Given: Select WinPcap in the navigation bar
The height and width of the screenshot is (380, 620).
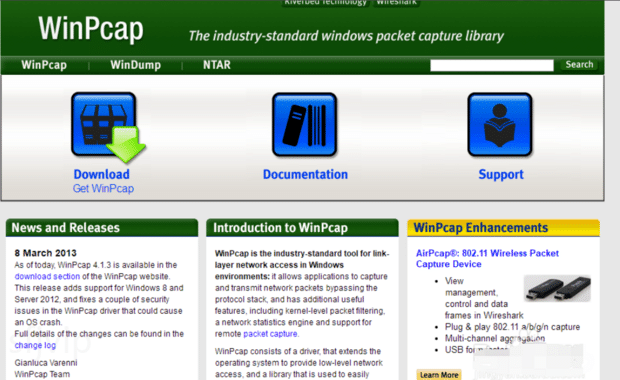Looking at the screenshot, I should 44,65.
